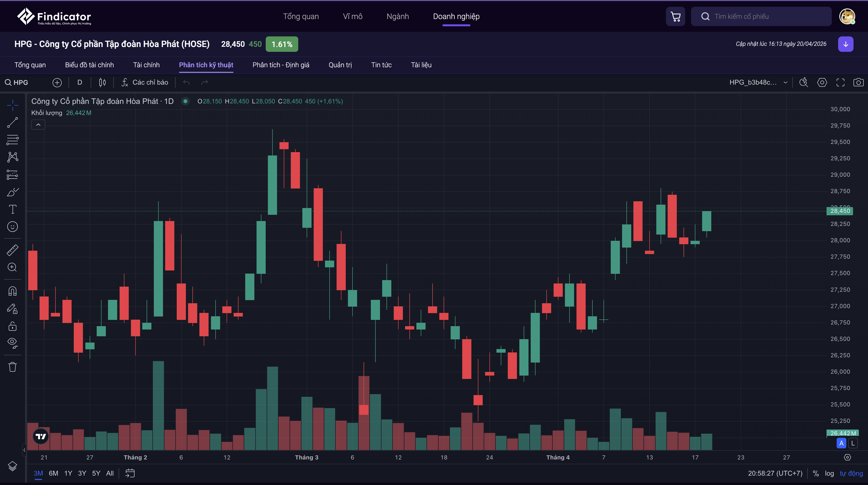This screenshot has height=485, width=868.
Task: Open the shopping cart icon
Action: (675, 16)
